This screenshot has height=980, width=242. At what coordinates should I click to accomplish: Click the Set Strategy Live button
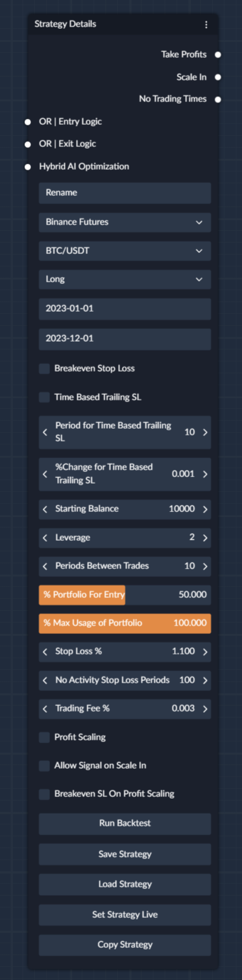coord(125,915)
